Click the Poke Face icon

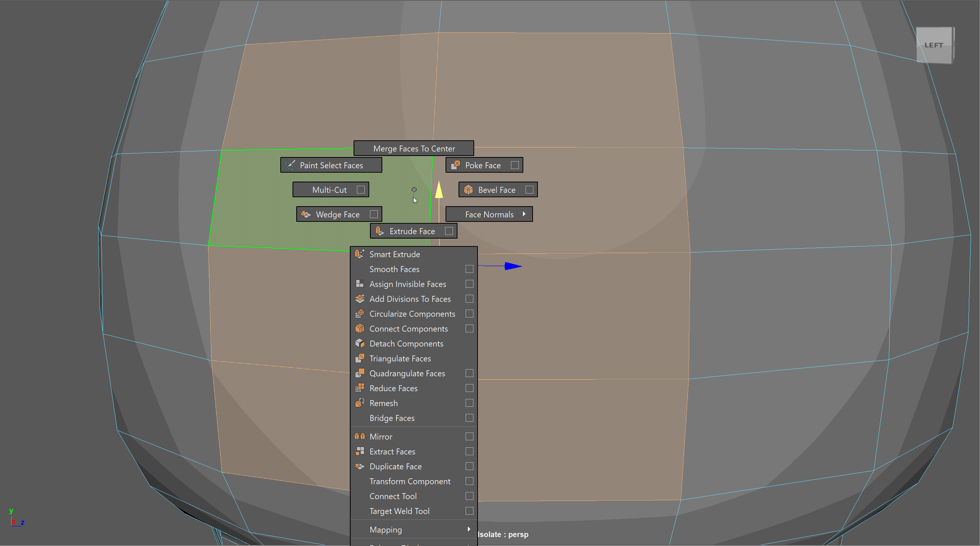(x=455, y=165)
